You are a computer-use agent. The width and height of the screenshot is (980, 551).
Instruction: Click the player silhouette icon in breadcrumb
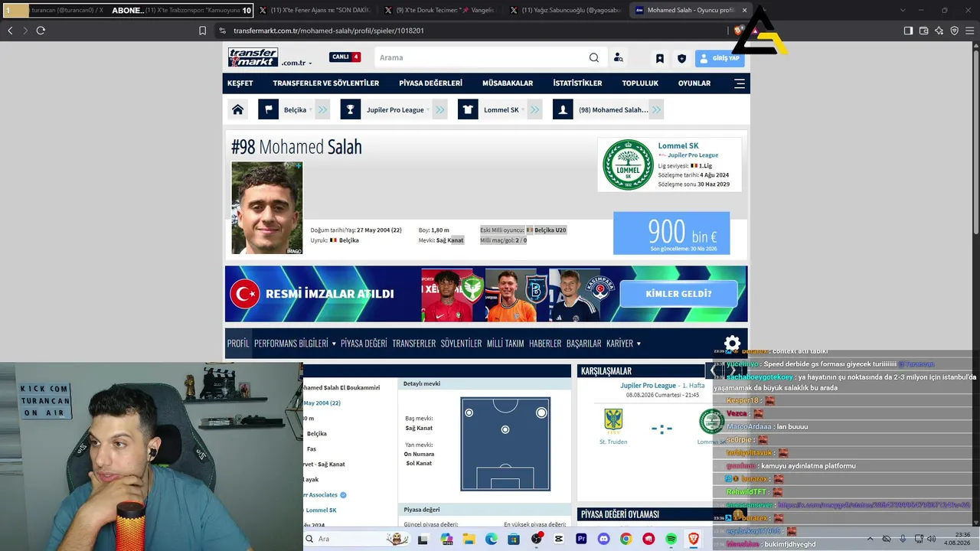pyautogui.click(x=563, y=109)
